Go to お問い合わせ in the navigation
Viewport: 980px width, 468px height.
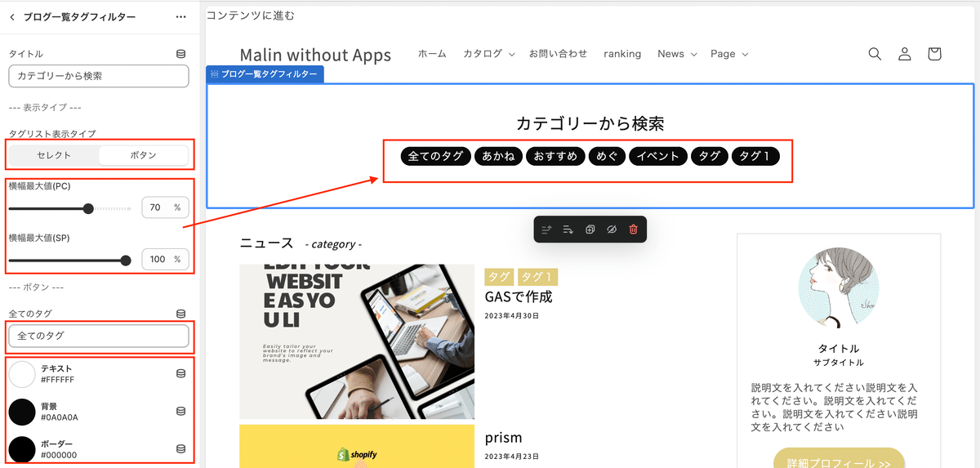click(x=558, y=54)
